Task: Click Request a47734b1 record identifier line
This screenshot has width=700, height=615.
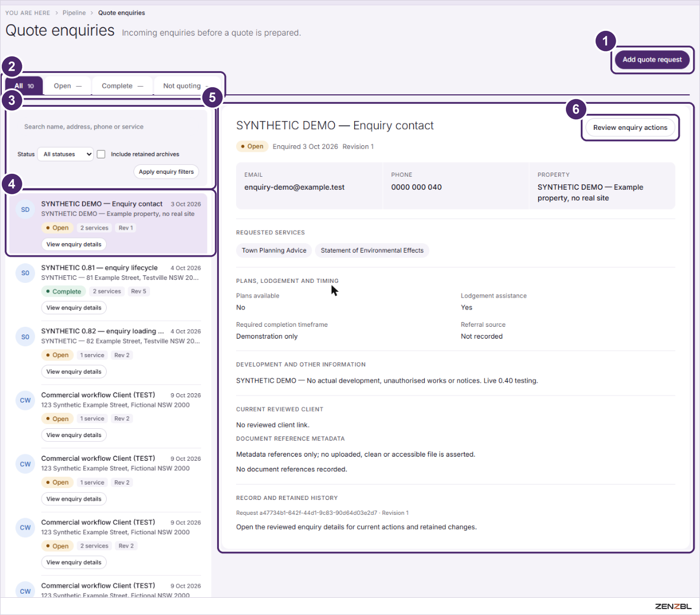Action: click(322, 513)
